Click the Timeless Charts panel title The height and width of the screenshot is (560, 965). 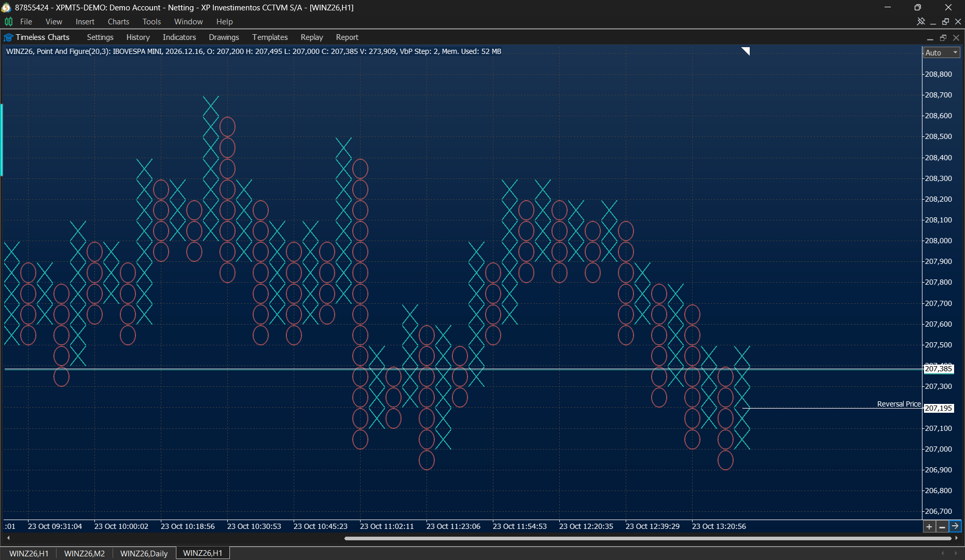(43, 37)
